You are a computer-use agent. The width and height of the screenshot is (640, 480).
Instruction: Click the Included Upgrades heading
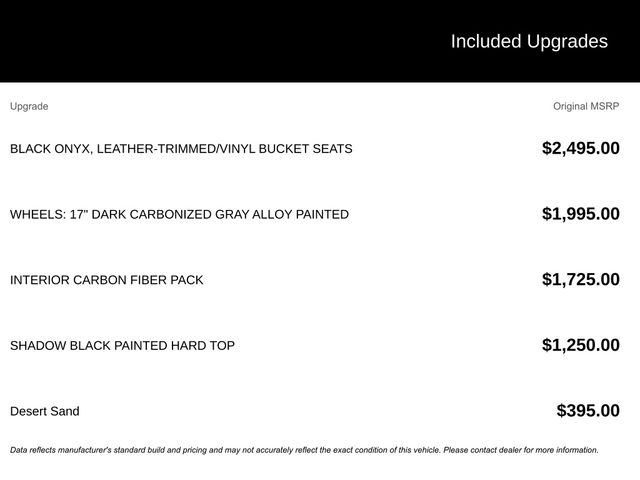click(528, 41)
